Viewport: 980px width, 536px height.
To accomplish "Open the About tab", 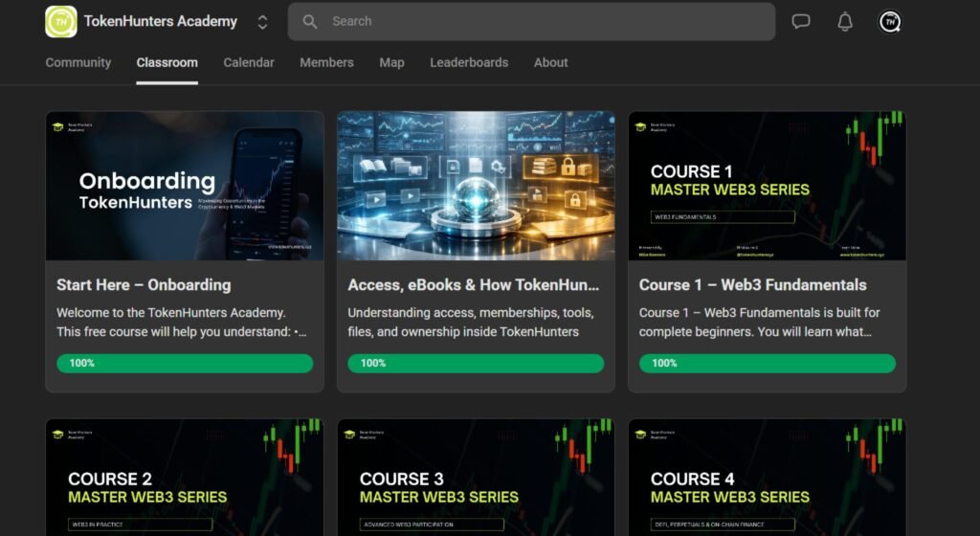I will pos(550,62).
